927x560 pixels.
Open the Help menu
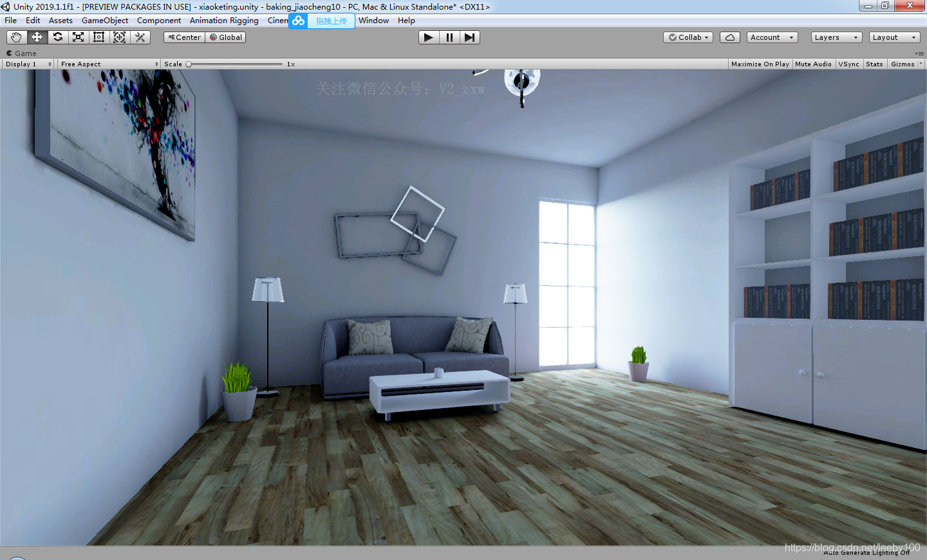[406, 21]
